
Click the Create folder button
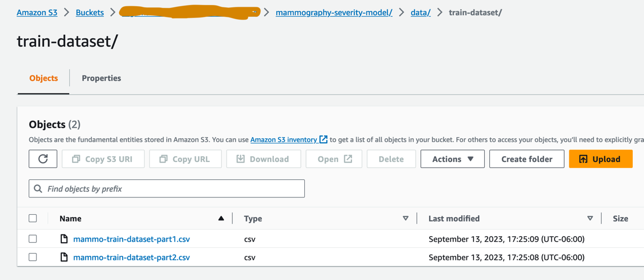pyautogui.click(x=526, y=159)
